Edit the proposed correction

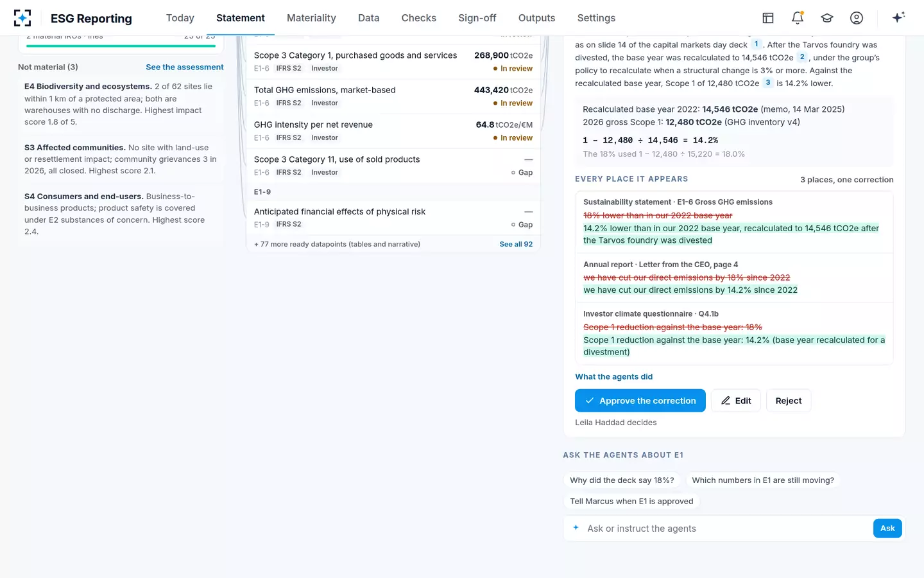point(736,401)
